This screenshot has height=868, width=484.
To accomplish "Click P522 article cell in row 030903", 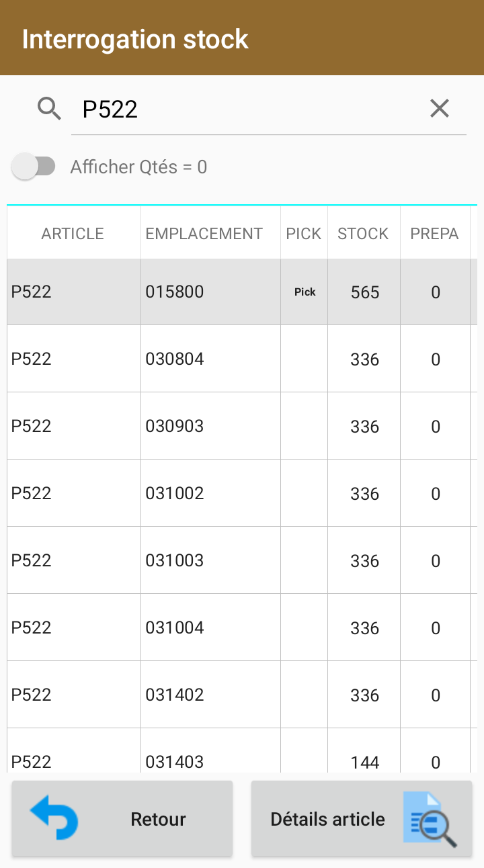I will click(74, 426).
